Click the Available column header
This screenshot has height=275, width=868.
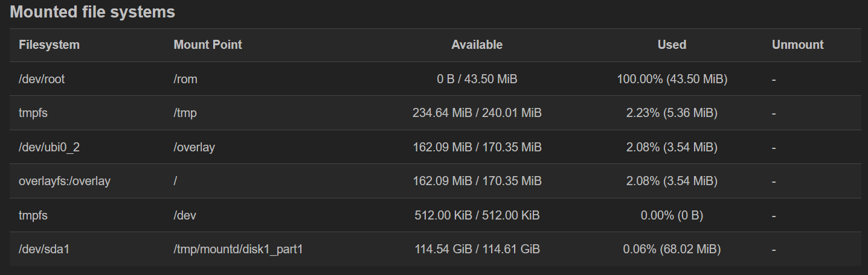point(477,45)
